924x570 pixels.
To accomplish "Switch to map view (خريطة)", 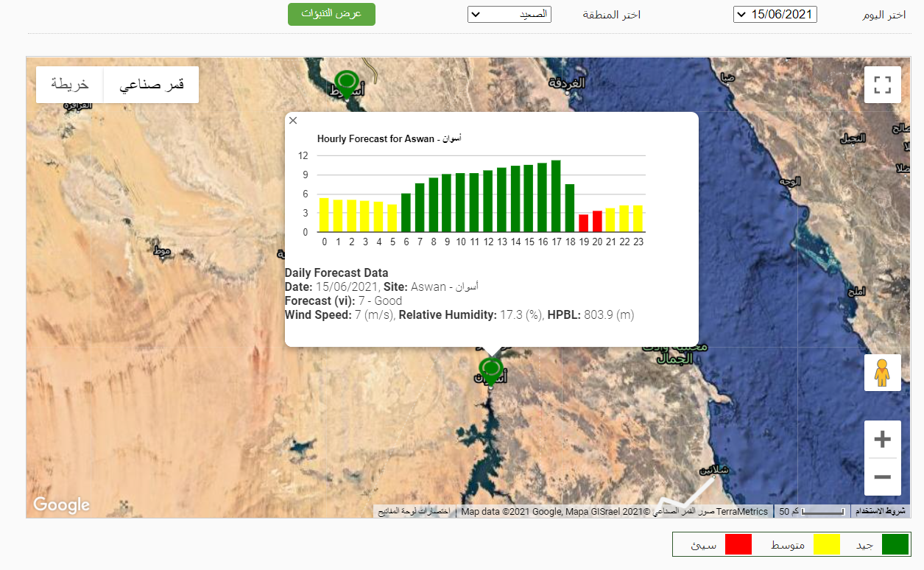I will tap(70, 85).
